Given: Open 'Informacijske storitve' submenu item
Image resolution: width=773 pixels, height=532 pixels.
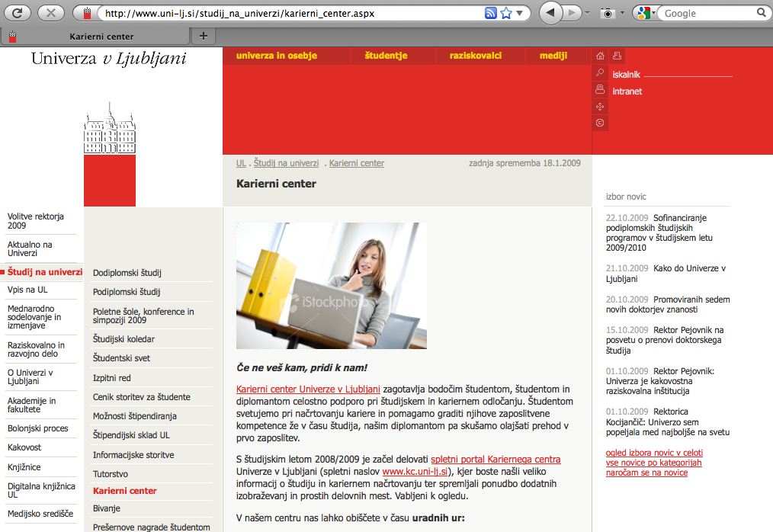Looking at the screenshot, I should 133,455.
